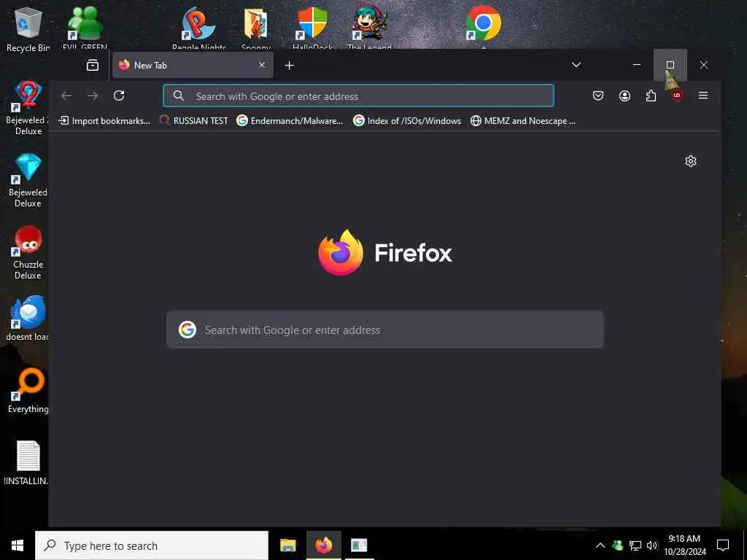Open the MEMZ and Noescape bookmark

[523, 121]
